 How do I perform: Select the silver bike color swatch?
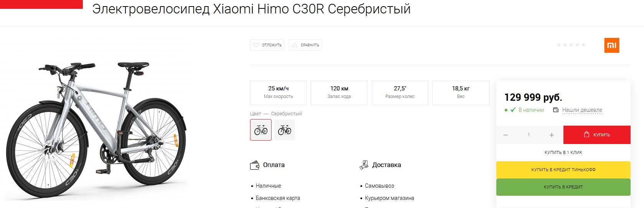[261, 130]
